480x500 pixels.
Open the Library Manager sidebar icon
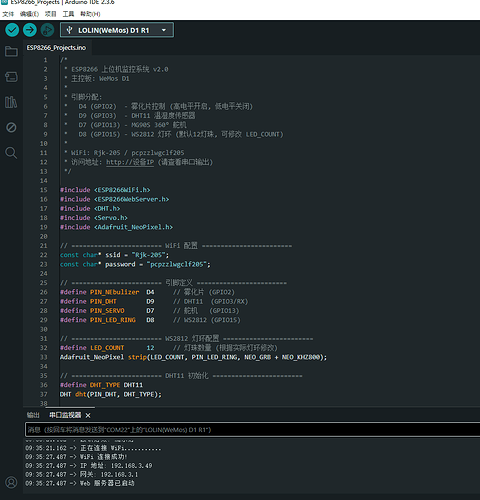click(x=11, y=102)
